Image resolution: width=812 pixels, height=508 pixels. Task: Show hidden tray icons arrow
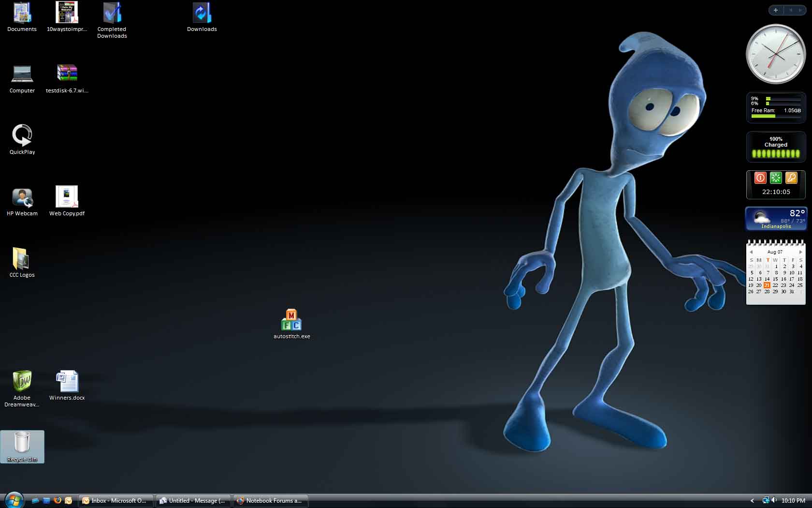pyautogui.click(x=752, y=501)
